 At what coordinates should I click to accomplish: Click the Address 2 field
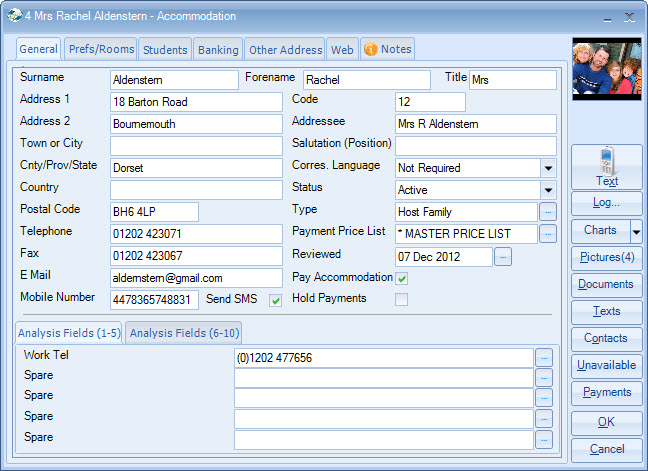[x=196, y=124]
